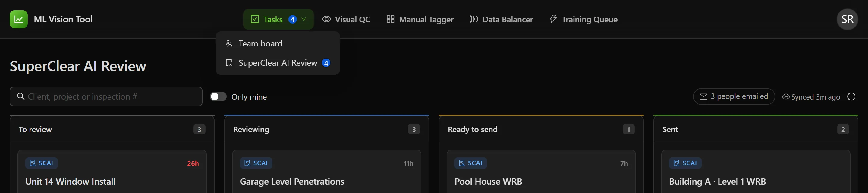
Task: Click the magnifier icon in the search box
Action: pyautogui.click(x=21, y=96)
